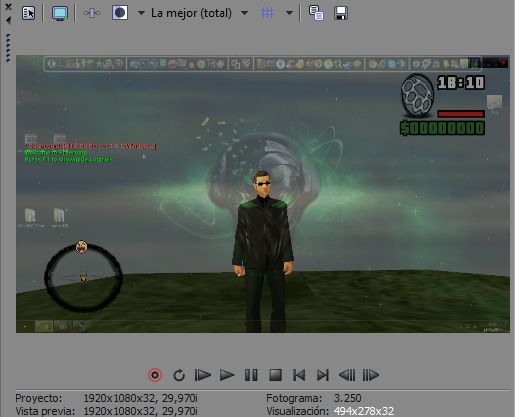Save snapshot to file
Image resolution: width=515 pixels, height=417 pixels.
tap(341, 13)
